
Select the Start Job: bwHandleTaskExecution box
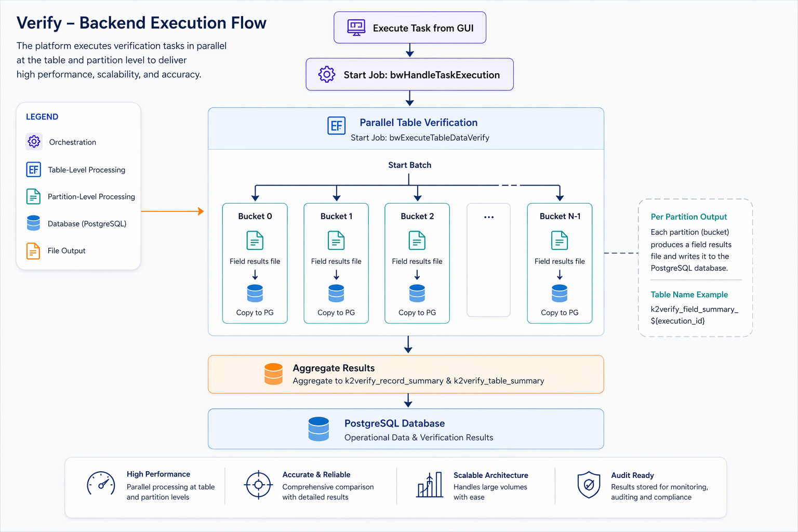click(x=410, y=74)
